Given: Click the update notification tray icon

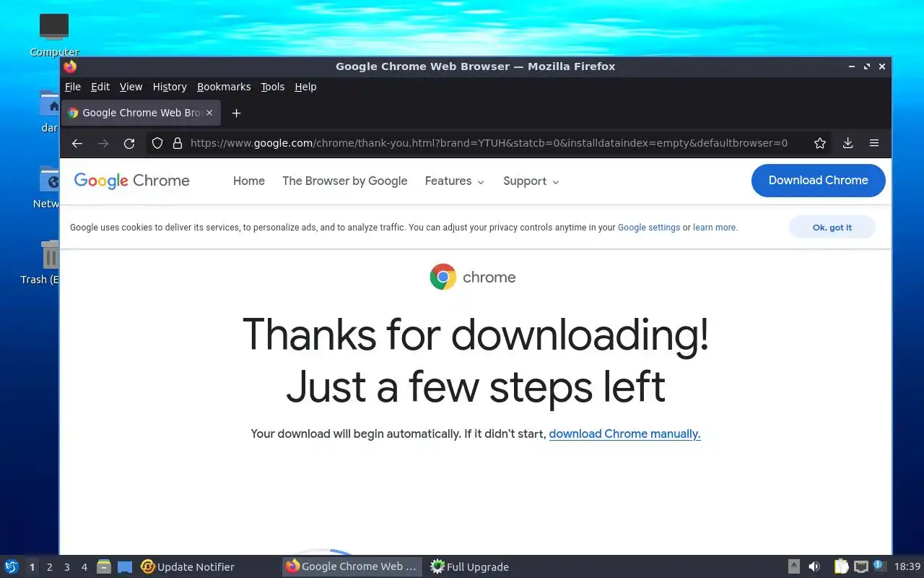Looking at the screenshot, I should coord(879,566).
